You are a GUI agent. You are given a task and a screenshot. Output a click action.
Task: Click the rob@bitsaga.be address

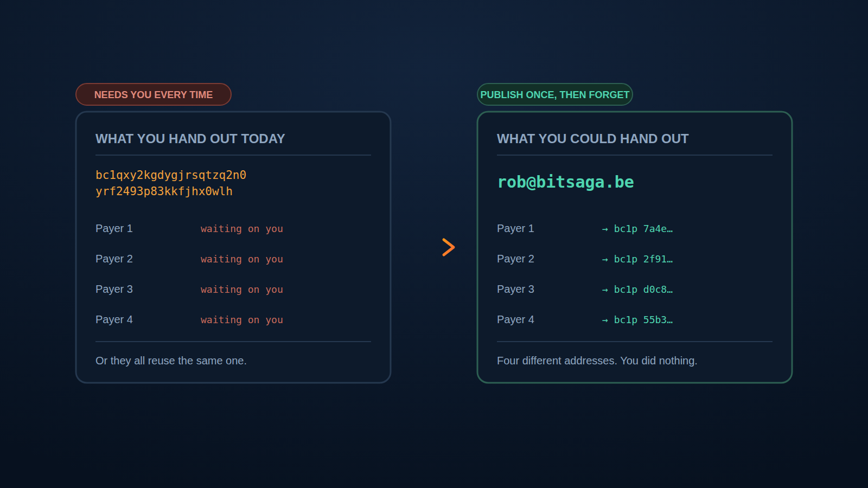point(565,182)
